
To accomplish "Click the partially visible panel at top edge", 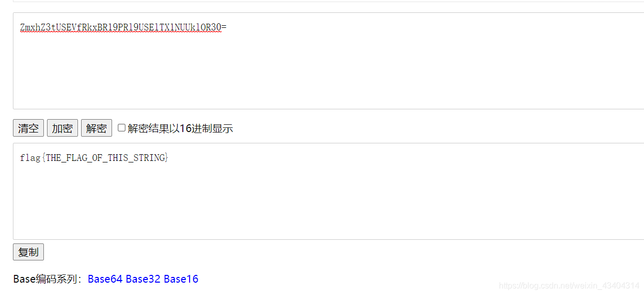I will (x=328, y=1).
